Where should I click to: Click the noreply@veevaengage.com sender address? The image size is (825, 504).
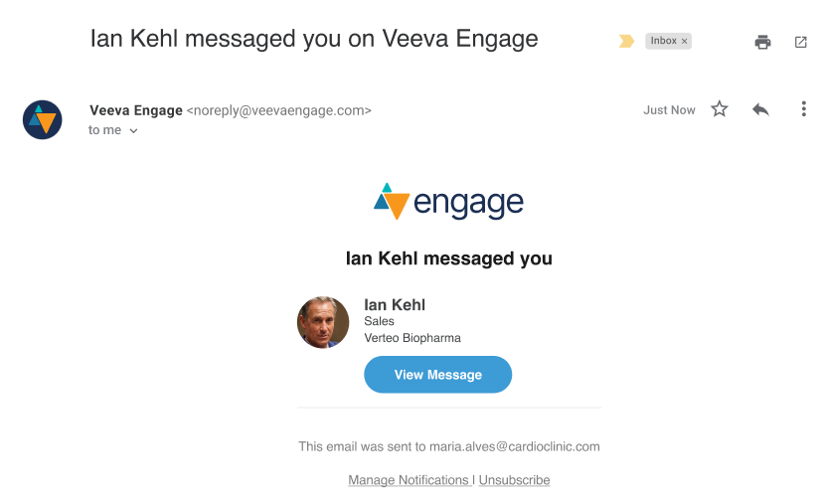(279, 110)
